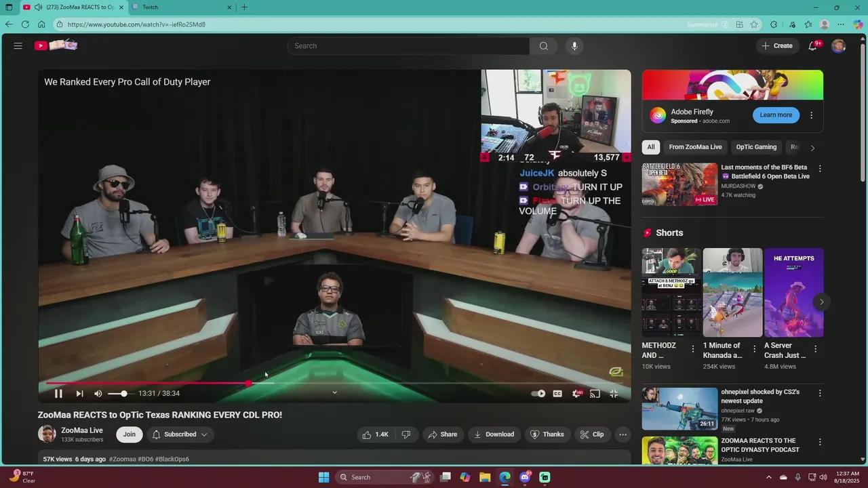
Task: Dislike the video
Action: click(x=406, y=434)
